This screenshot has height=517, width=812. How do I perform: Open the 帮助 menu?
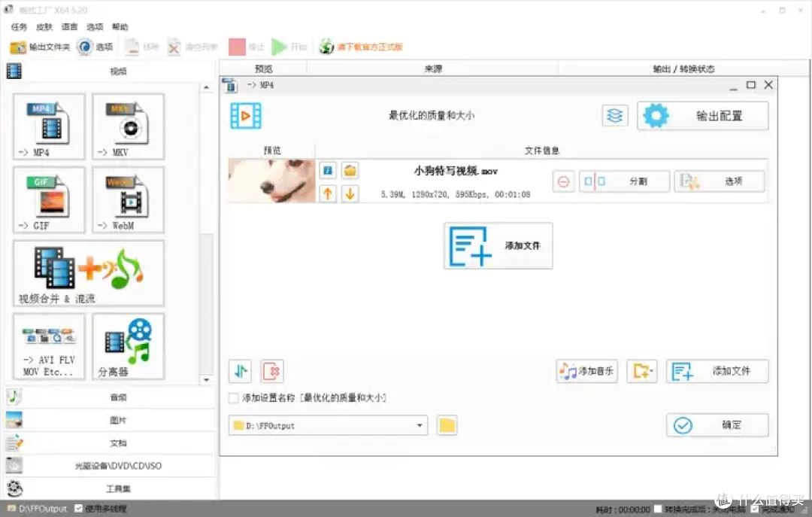(120, 27)
